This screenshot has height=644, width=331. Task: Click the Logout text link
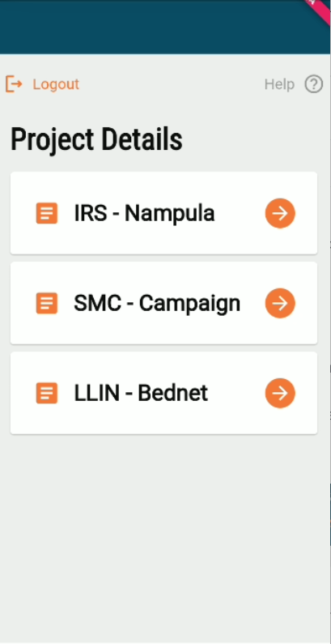pos(56,84)
